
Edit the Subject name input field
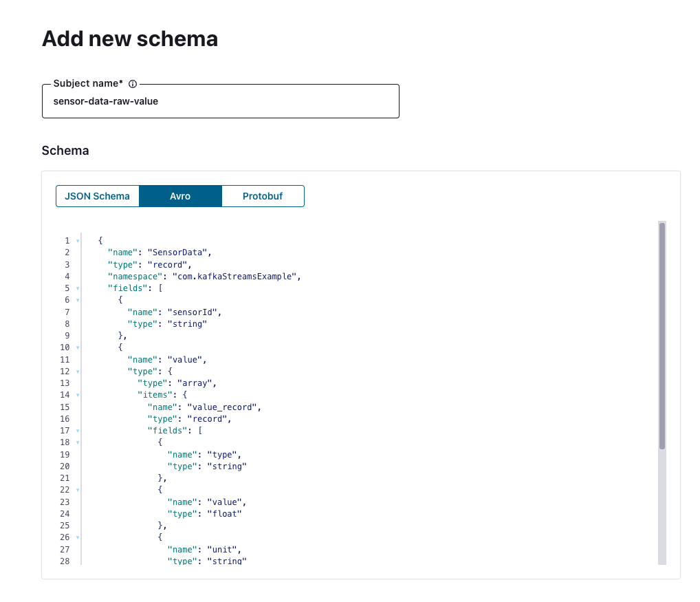click(221, 101)
